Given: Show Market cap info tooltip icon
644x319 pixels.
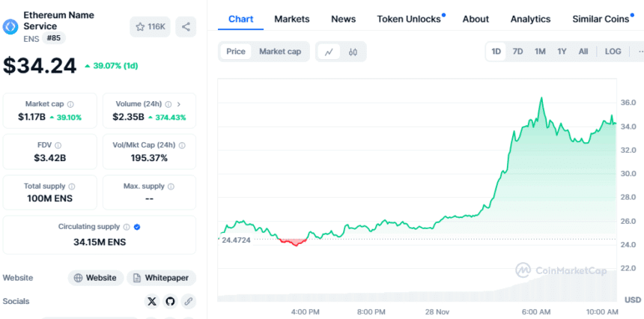Looking at the screenshot, I should (70, 104).
